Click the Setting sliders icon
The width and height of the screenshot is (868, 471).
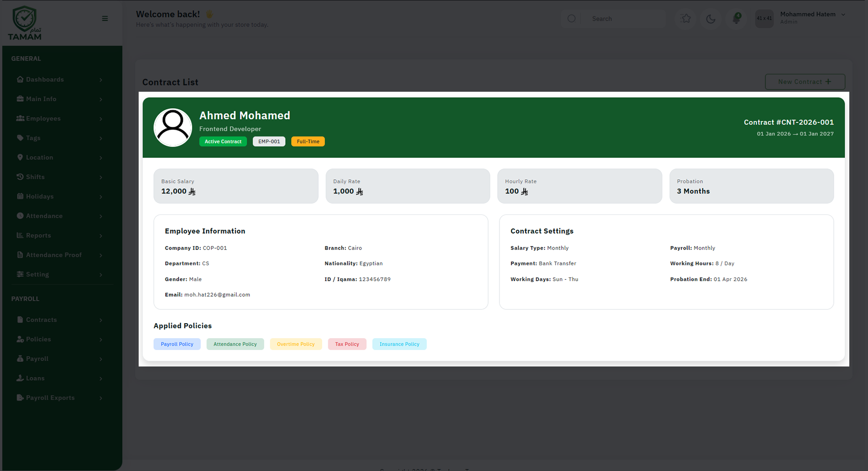tap(20, 274)
